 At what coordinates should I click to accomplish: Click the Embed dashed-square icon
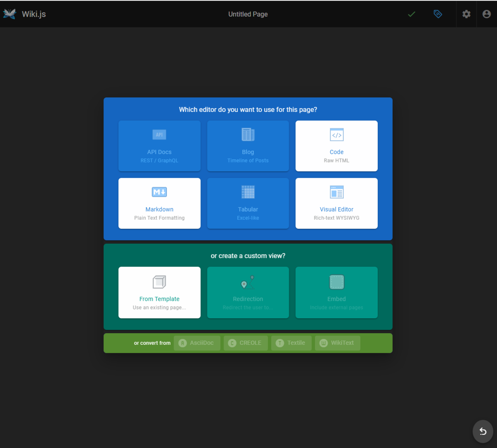pyautogui.click(x=337, y=282)
